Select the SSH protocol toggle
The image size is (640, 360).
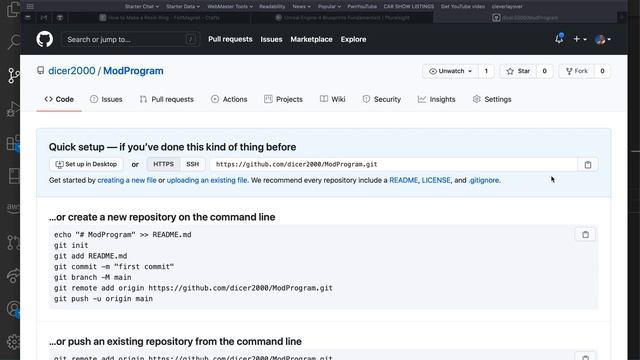193,164
